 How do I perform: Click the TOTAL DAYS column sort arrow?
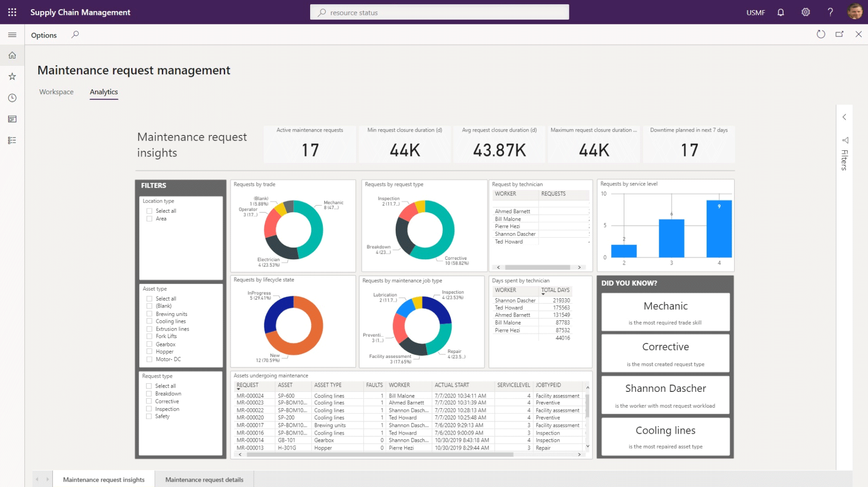(543, 294)
